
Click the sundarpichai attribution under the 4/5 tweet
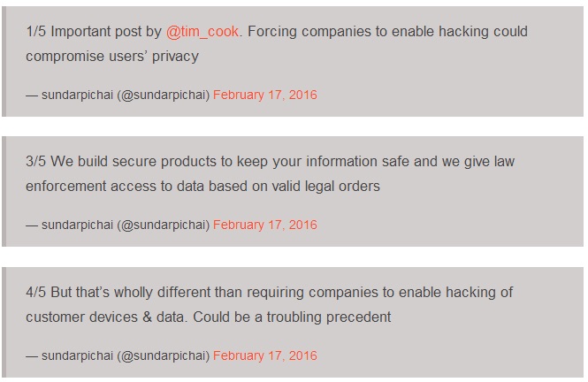77,355
